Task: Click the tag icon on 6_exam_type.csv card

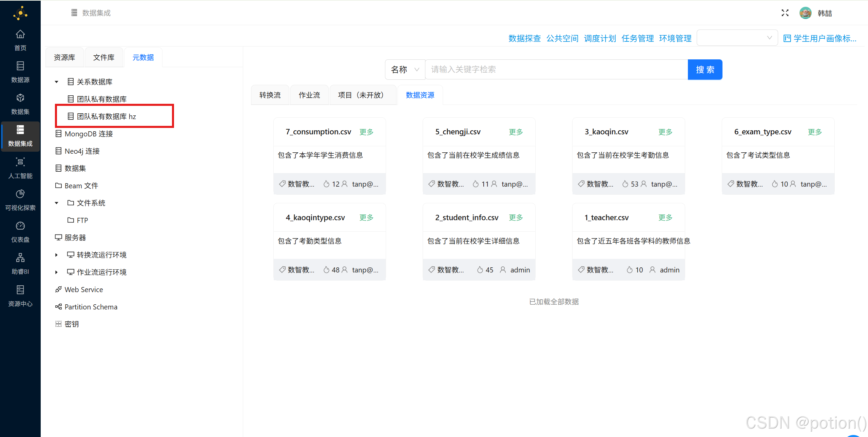Action: [731, 184]
